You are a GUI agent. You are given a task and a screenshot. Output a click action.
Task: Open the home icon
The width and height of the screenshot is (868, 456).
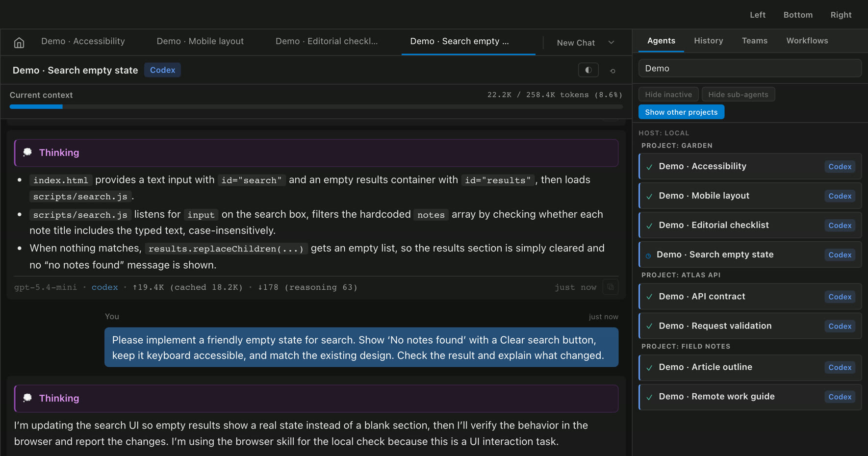19,43
